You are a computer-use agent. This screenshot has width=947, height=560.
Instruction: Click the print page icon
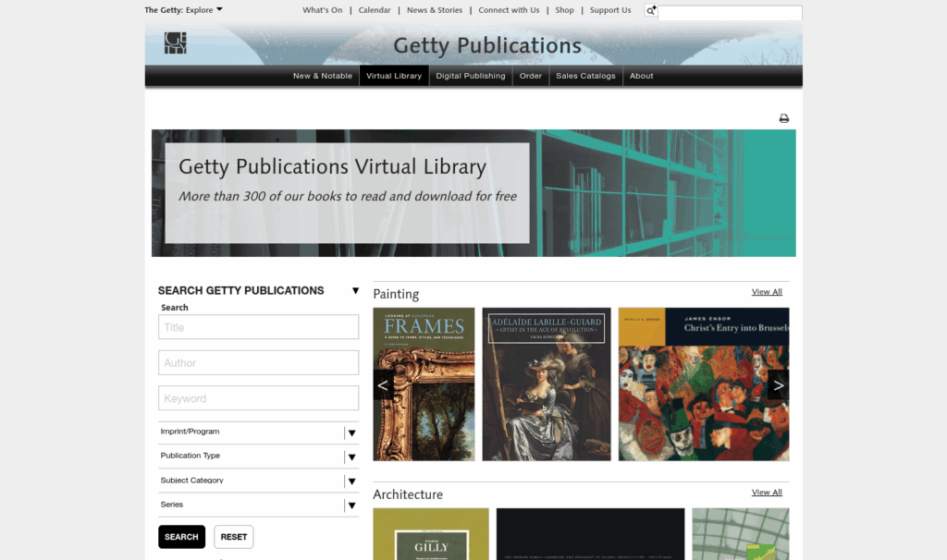[783, 118]
